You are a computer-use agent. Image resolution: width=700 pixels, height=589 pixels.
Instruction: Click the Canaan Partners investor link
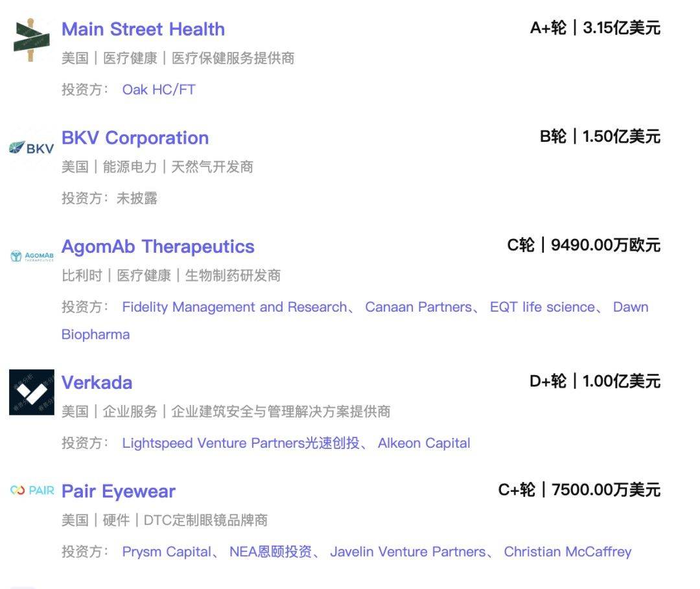(x=418, y=307)
